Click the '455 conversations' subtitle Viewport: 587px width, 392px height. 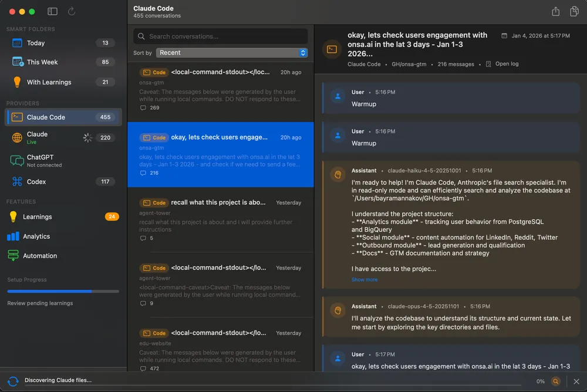pos(157,16)
